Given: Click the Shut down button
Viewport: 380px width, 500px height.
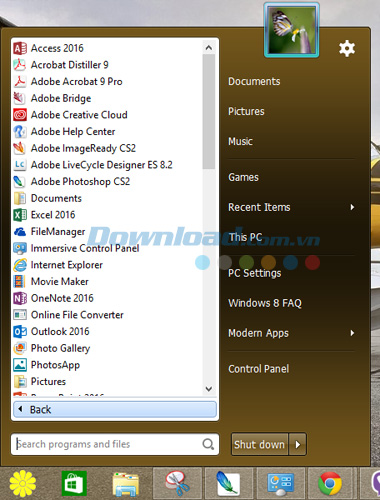Looking at the screenshot, I should click(259, 444).
